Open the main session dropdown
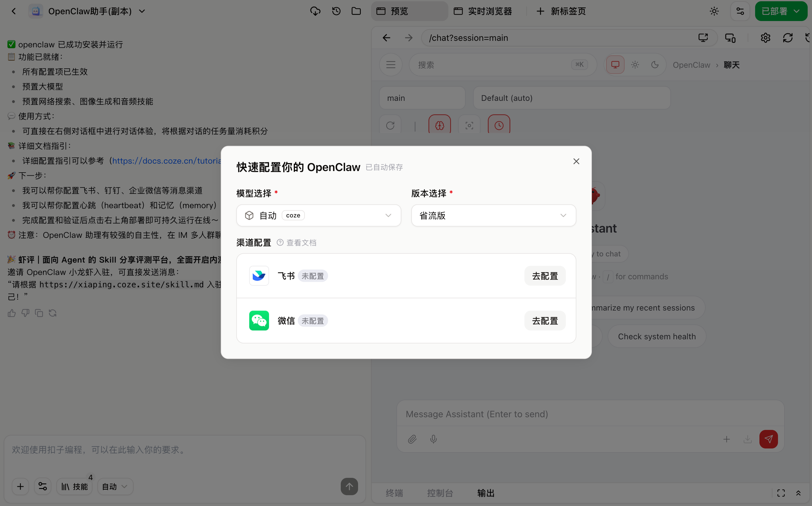Image resolution: width=812 pixels, height=506 pixels. coord(422,98)
